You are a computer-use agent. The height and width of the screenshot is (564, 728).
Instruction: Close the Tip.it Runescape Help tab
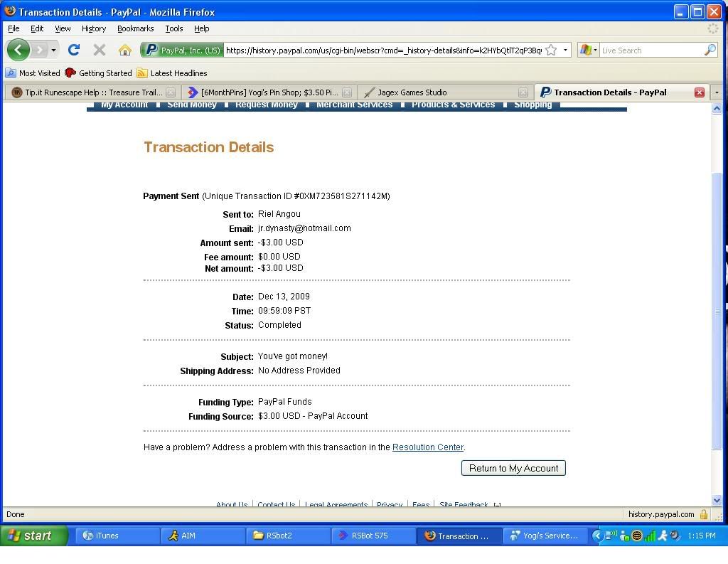coord(171,92)
